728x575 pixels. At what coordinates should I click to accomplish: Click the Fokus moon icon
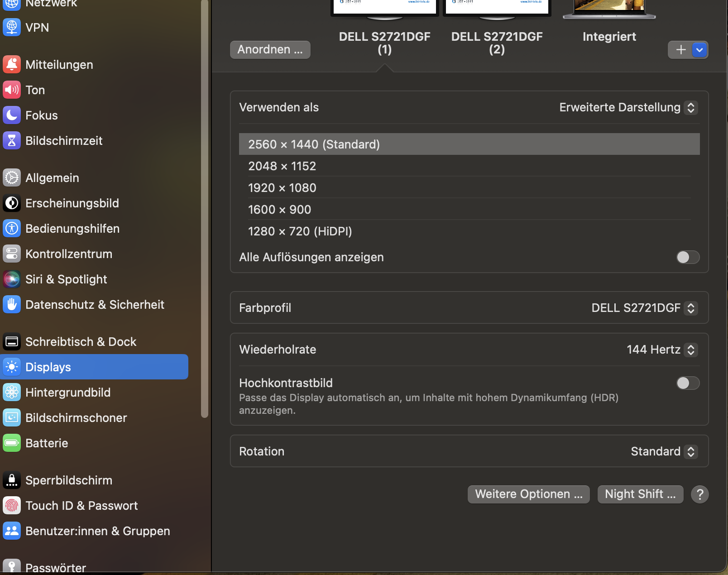[x=12, y=115]
